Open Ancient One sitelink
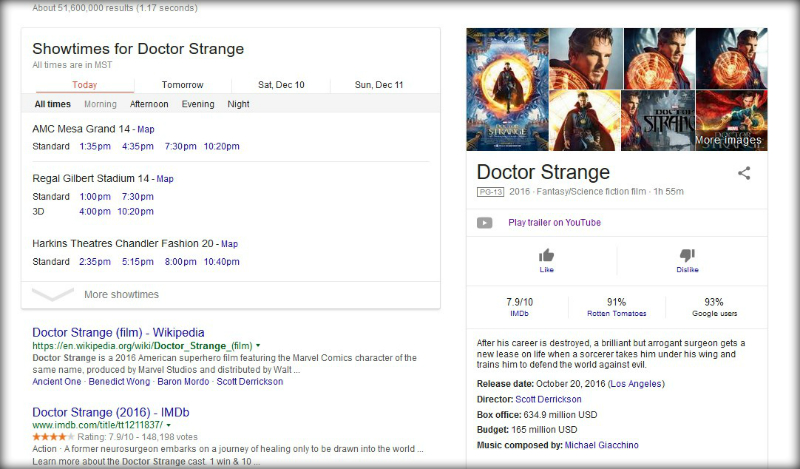The height and width of the screenshot is (469, 800). coord(57,382)
